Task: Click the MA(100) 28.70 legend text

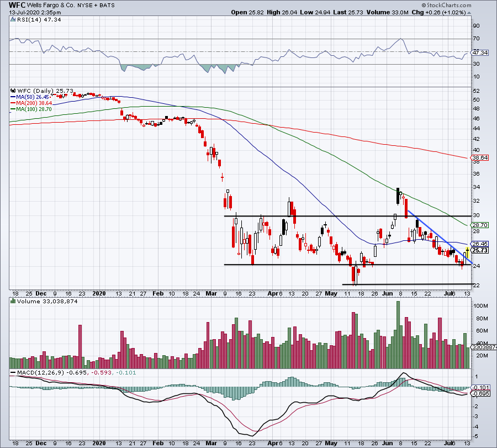Action: tap(34, 109)
